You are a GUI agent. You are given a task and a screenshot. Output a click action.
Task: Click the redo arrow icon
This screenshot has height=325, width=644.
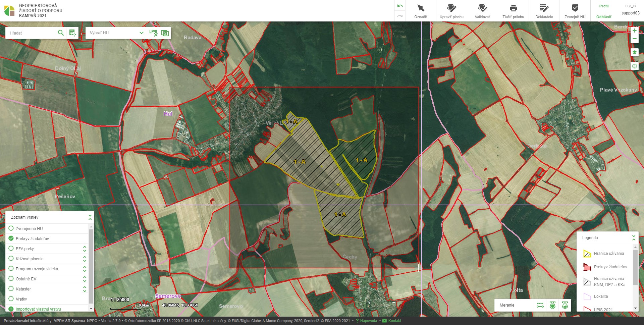[x=400, y=16]
